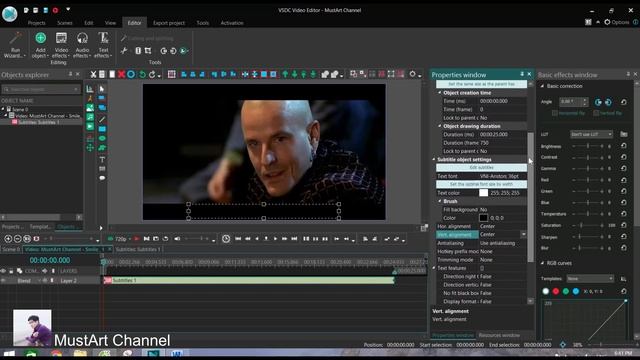This screenshot has height=360, width=640.
Task: Toggle the eye icon in the timeline header row
Action: tap(3, 271)
